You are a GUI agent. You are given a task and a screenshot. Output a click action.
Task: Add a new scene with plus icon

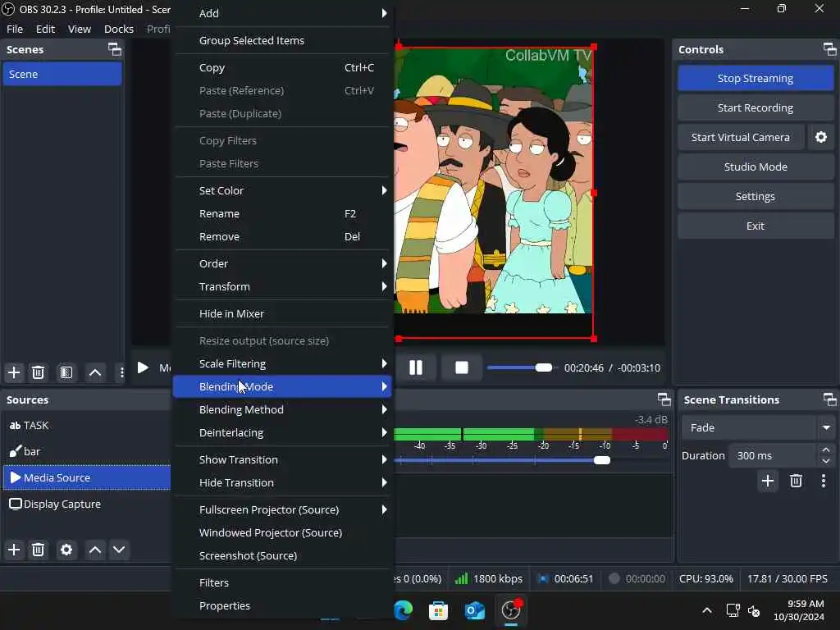14,372
